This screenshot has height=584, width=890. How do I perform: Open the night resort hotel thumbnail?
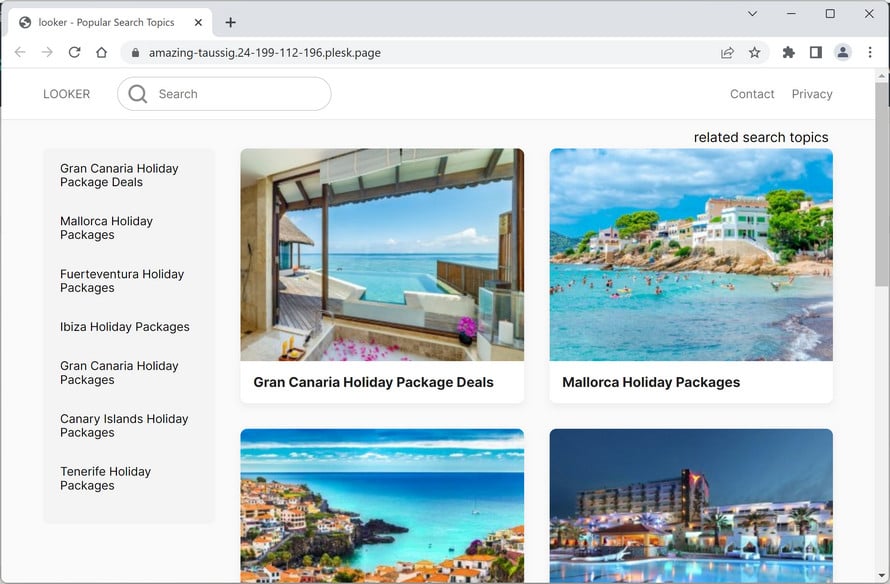pos(691,506)
